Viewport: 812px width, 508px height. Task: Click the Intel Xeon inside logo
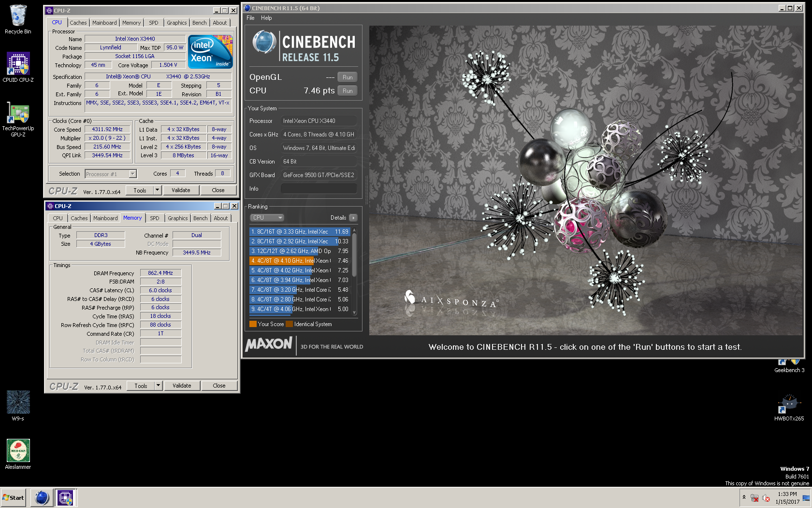point(210,51)
